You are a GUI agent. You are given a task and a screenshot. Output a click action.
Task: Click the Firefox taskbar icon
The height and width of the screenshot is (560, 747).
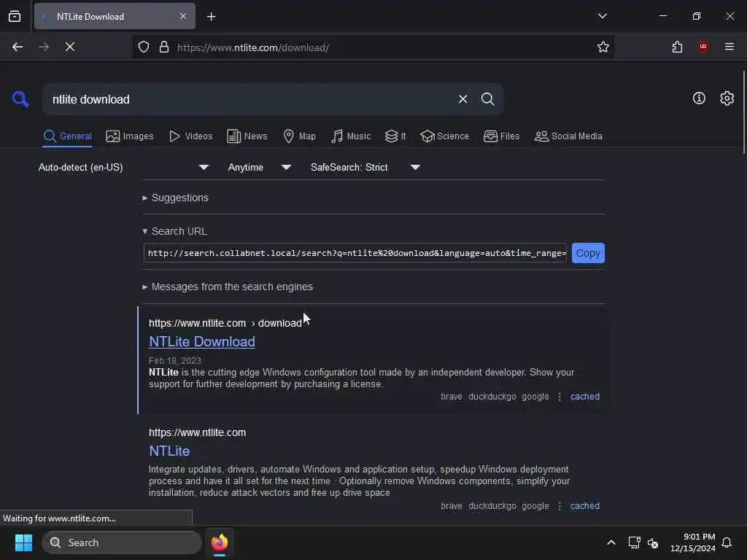[x=219, y=542]
